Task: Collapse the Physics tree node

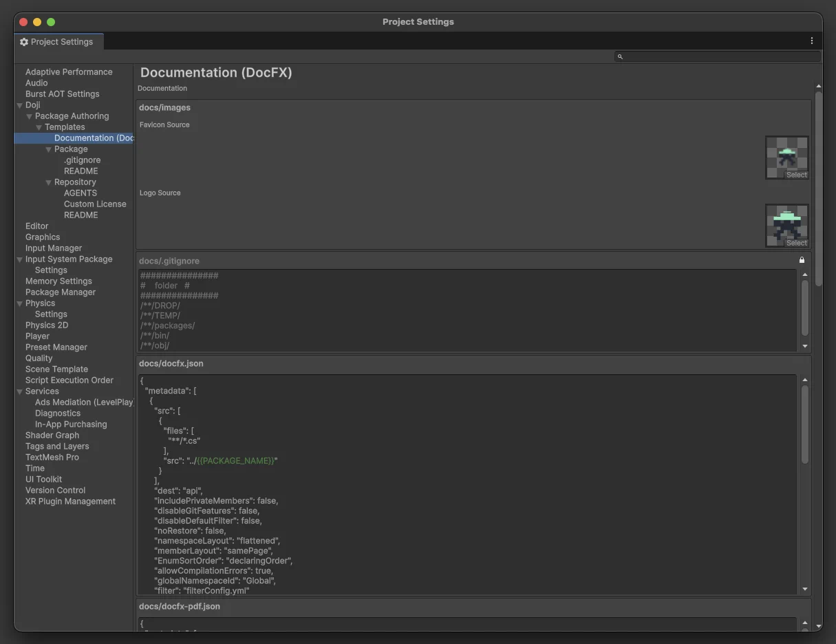Action: [20, 303]
